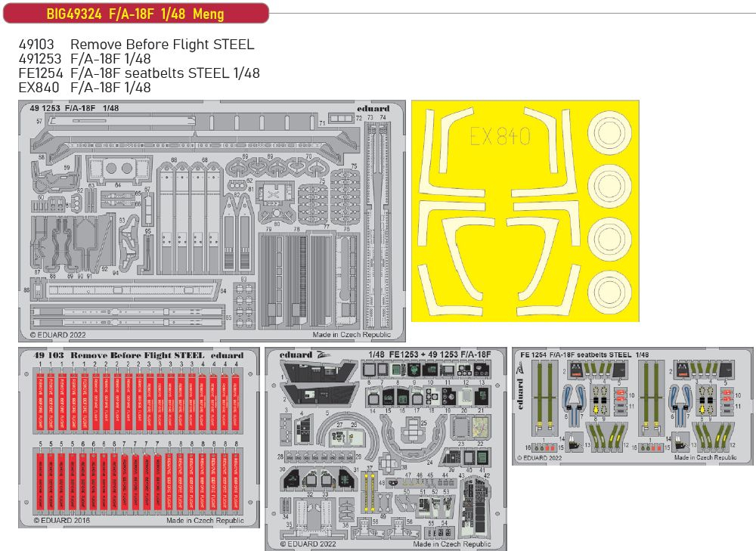The image size is (756, 551).
Task: Click "Made in Czech Republic" on Remove Before Flight fret
Action: (205, 521)
